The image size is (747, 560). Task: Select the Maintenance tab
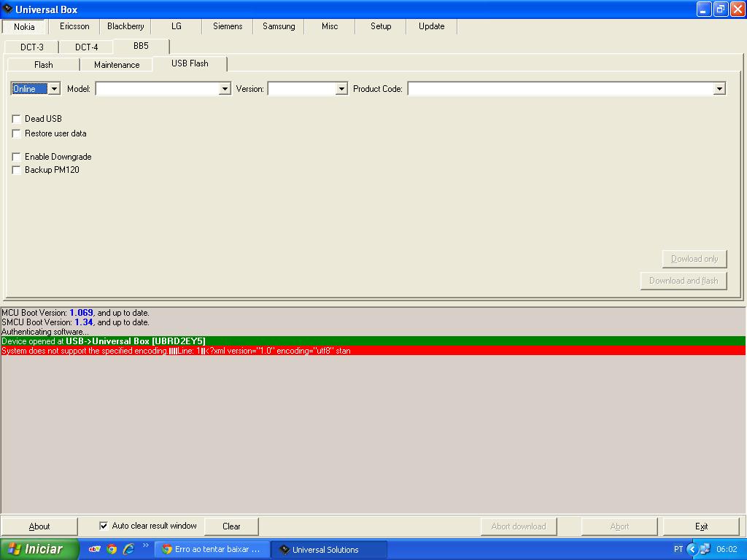(117, 65)
